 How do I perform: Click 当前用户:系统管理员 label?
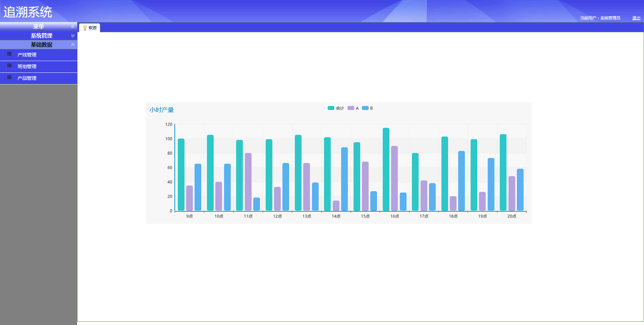(600, 18)
